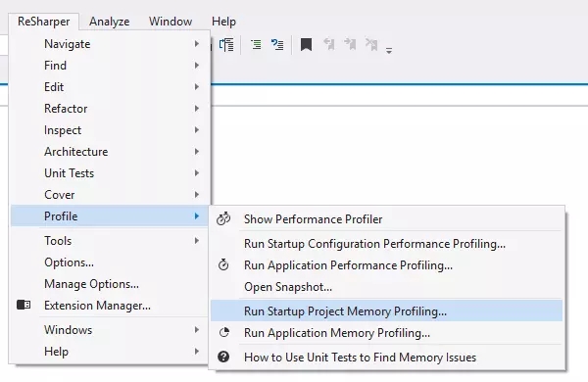Click the question mark help icon
The height and width of the screenshot is (382, 588).
point(223,357)
